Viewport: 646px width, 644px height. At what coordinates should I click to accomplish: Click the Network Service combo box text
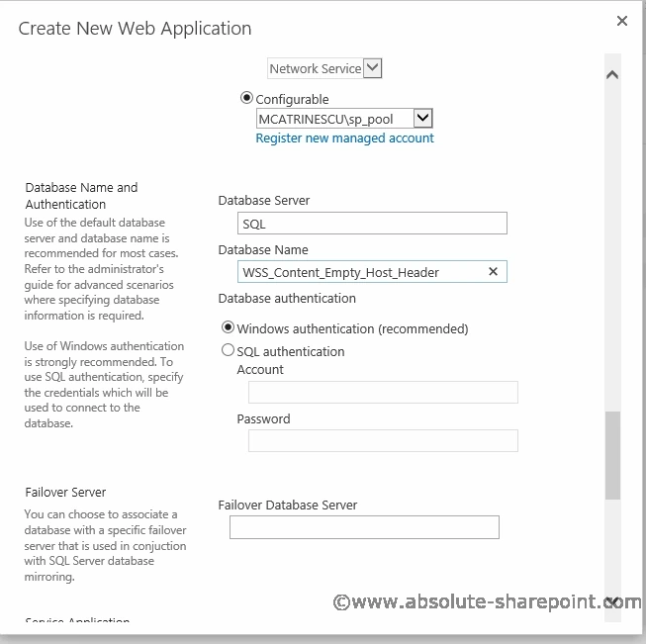click(x=316, y=68)
